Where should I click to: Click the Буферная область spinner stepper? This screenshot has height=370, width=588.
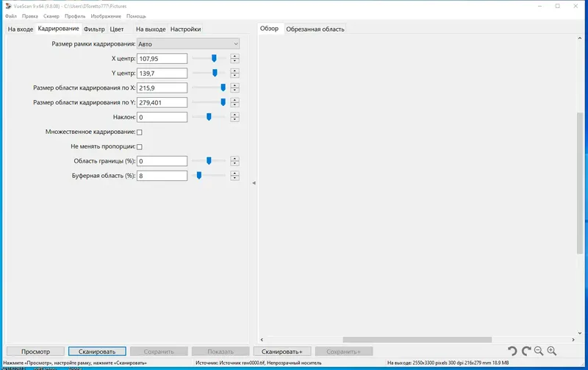pyautogui.click(x=234, y=176)
